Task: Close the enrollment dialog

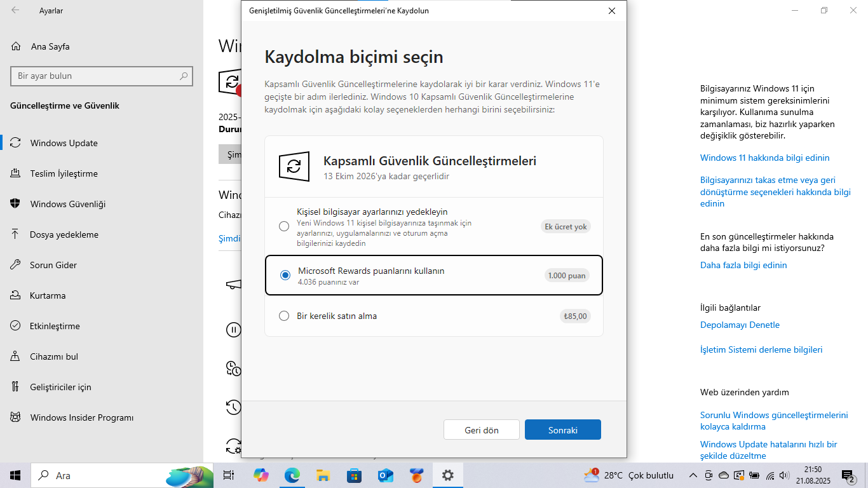Action: point(612,11)
